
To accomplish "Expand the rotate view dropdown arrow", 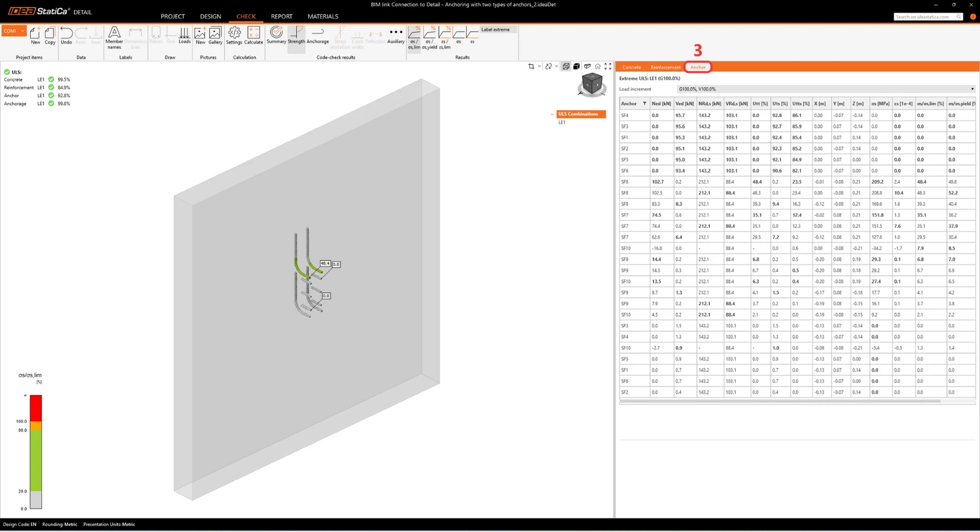I will tap(556, 66).
